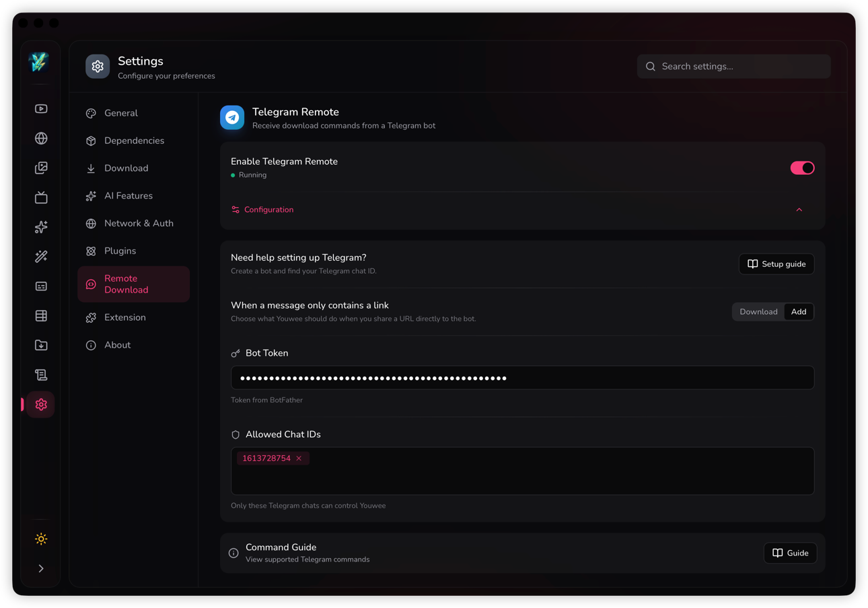Select Download for link-only messages
Viewport: 868px width, 608px height.
click(758, 311)
